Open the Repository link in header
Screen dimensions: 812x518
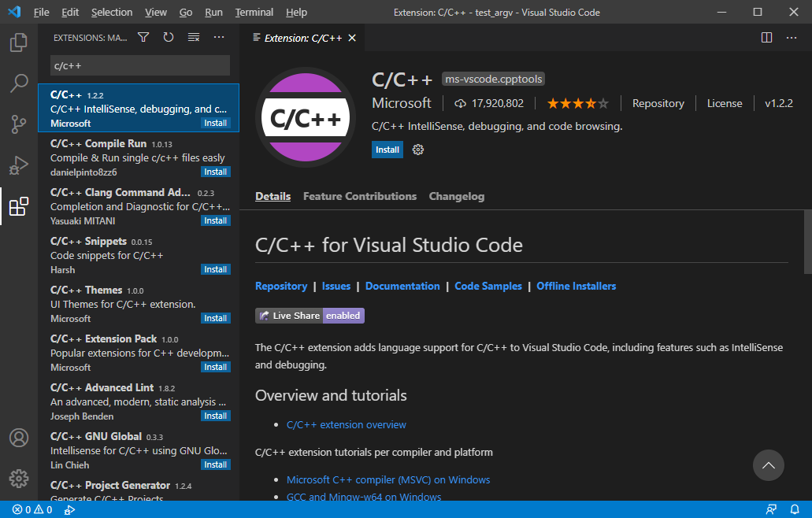658,103
